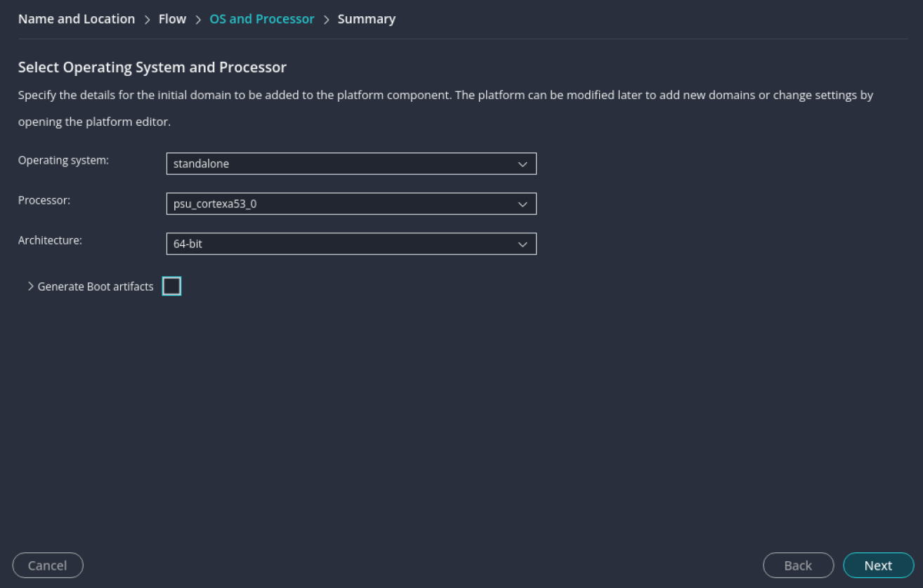The width and height of the screenshot is (923, 588).
Task: Cancel the platform creation wizard
Action: (x=47, y=565)
